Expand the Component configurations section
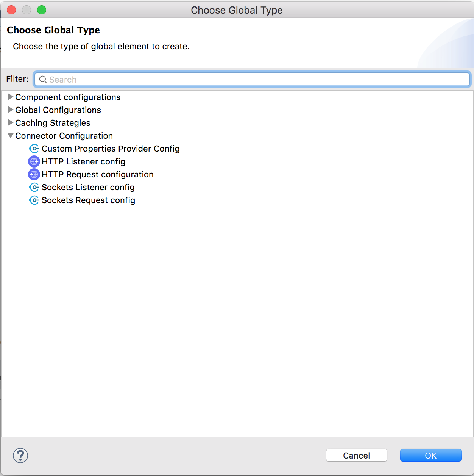Viewport: 474px width, 476px height. pyautogui.click(x=10, y=97)
